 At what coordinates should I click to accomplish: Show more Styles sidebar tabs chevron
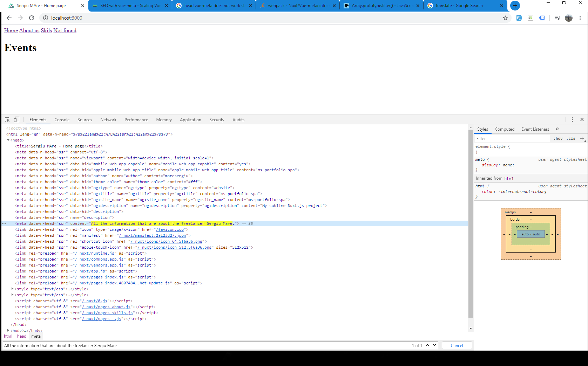click(557, 129)
